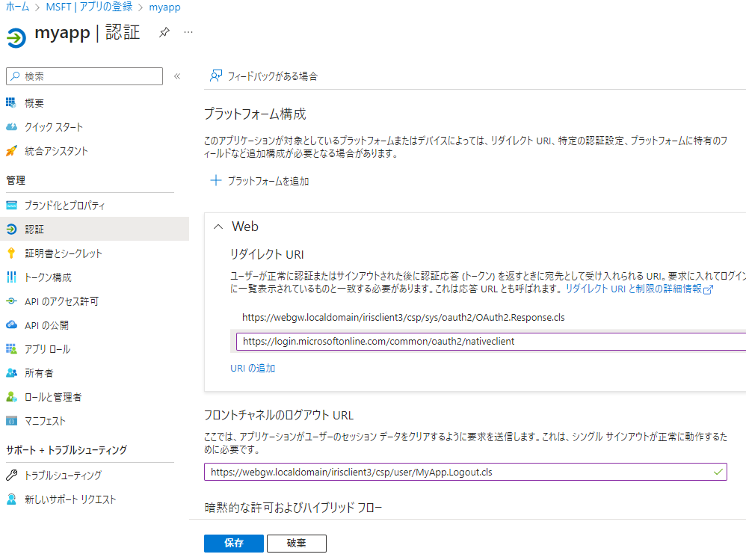The width and height of the screenshot is (746, 560).
Task: Open the ellipsis more options menu
Action: pyautogui.click(x=188, y=32)
